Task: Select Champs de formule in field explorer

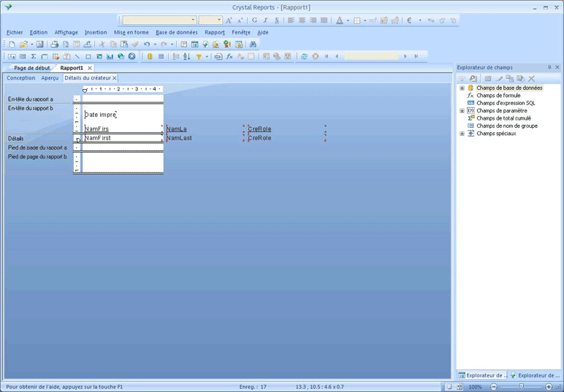Action: [498, 96]
